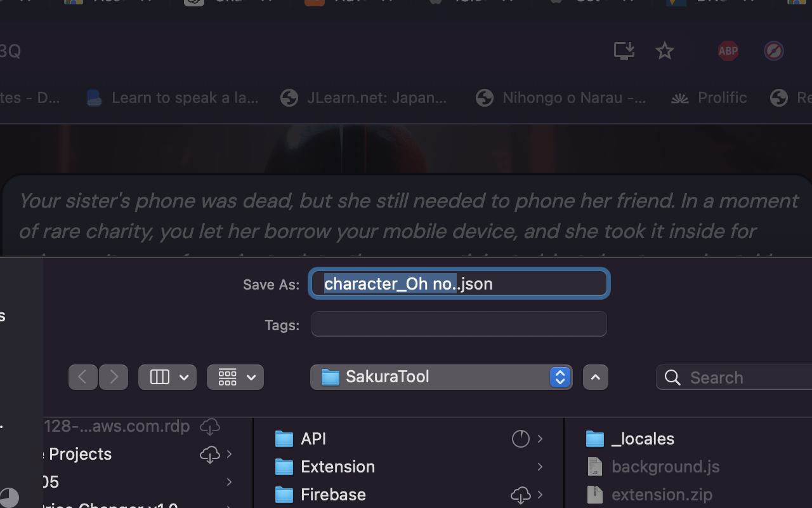This screenshot has width=812, height=508.
Task: Click the Prolific bookmark icon
Action: click(680, 98)
